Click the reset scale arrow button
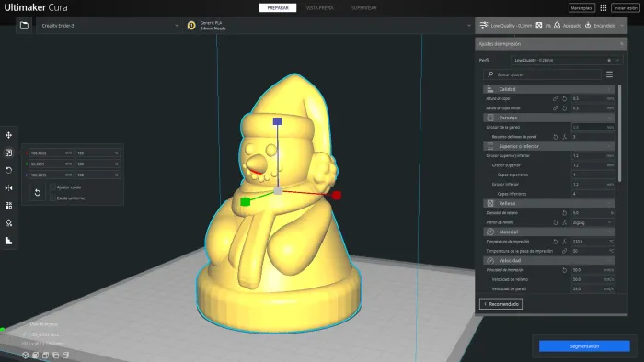This screenshot has height=362, width=644. (x=38, y=193)
